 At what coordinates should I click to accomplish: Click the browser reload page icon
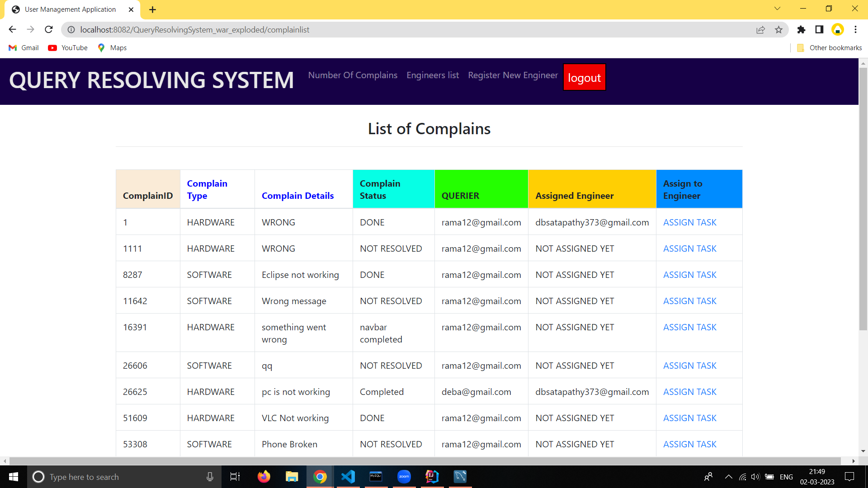click(49, 30)
